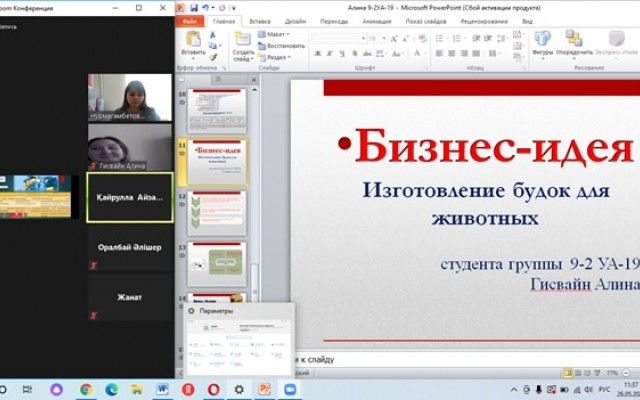Image resolution: width=640 pixels, height=400 pixels.
Task: Toggle bold text formatting
Action: pyautogui.click(x=315, y=53)
